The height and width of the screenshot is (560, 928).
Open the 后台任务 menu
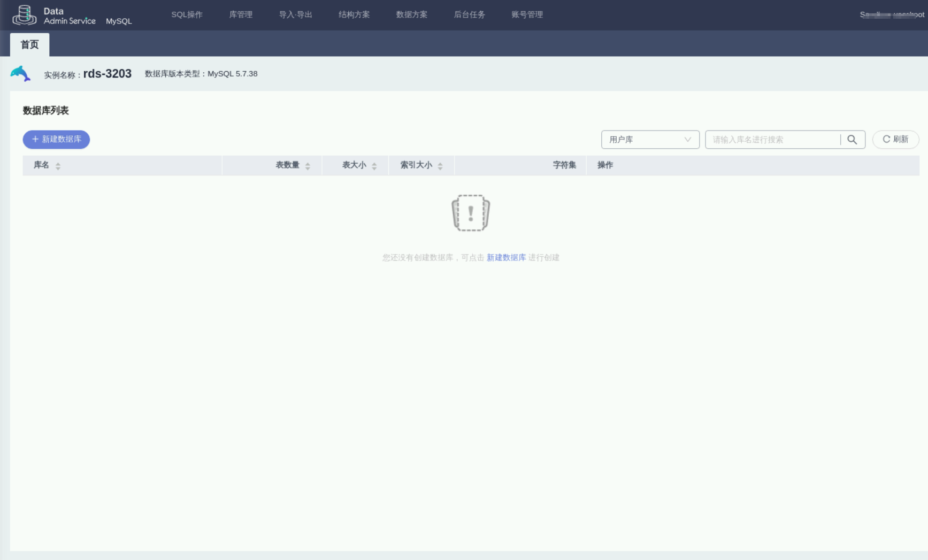[x=470, y=14]
